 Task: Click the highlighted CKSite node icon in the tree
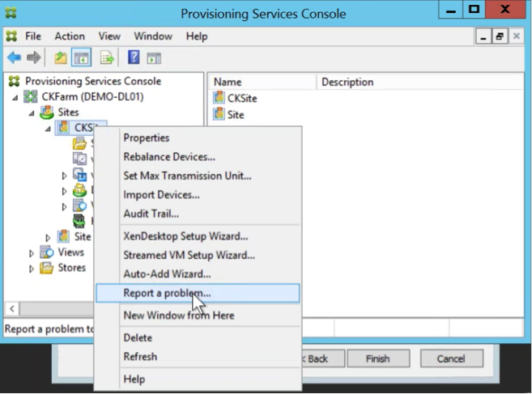click(x=63, y=128)
